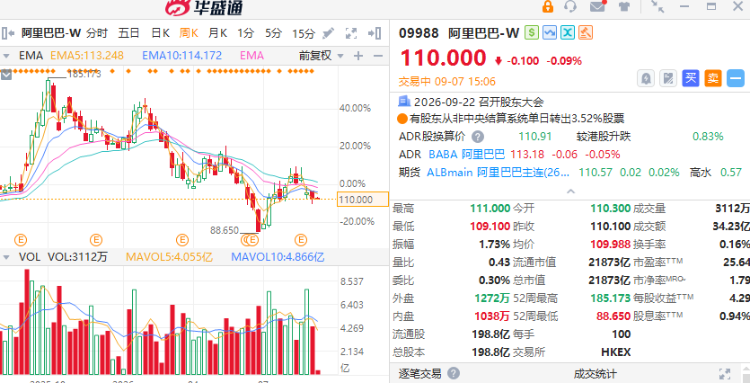This screenshot has width=750, height=383.
Task: Toggle right panel with arrow icon
Action: tap(375, 33)
